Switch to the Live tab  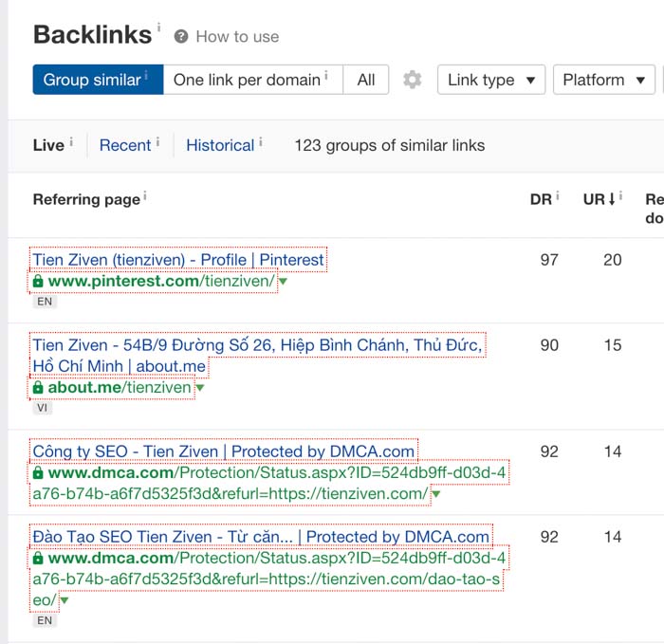(48, 146)
